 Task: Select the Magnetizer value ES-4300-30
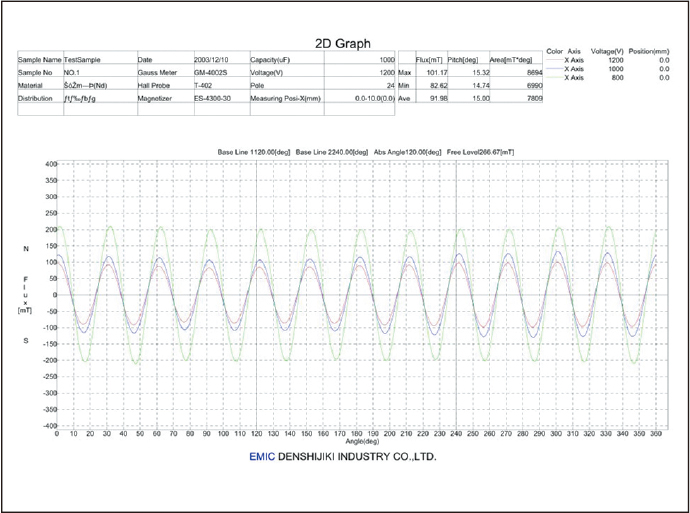[x=216, y=99]
